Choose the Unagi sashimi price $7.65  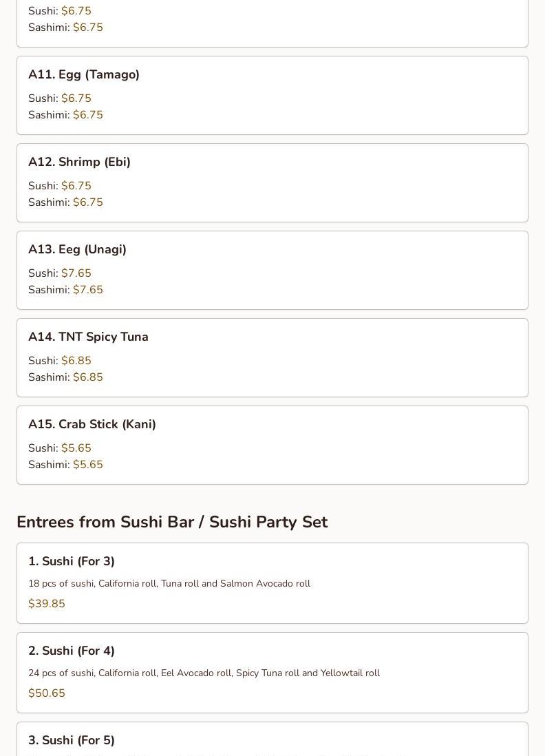(87, 290)
